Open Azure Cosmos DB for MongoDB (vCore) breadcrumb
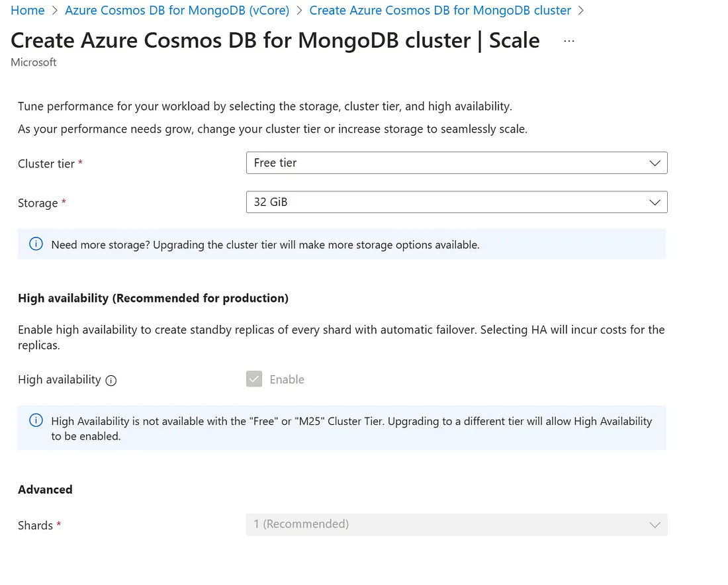The image size is (728, 585). (x=177, y=10)
